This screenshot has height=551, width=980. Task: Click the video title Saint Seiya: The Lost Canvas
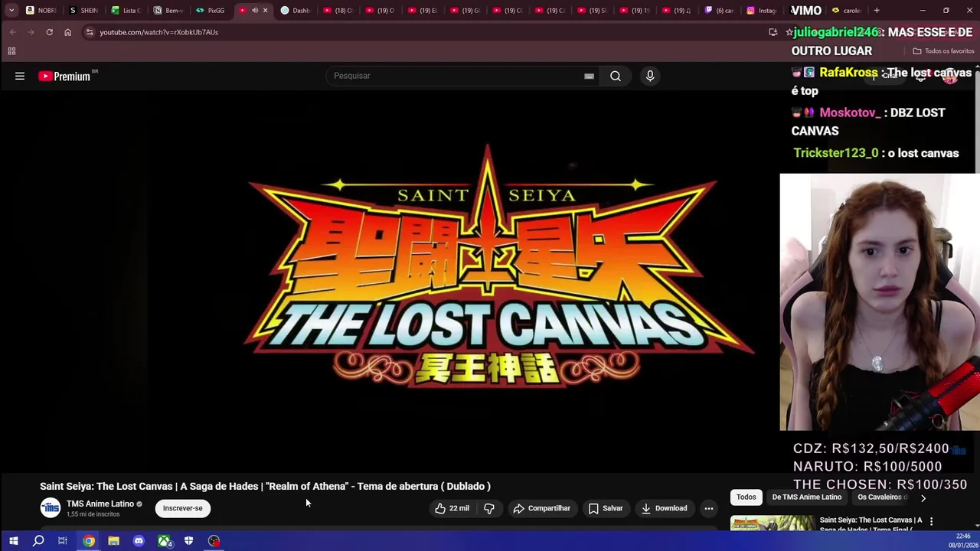[x=265, y=486]
